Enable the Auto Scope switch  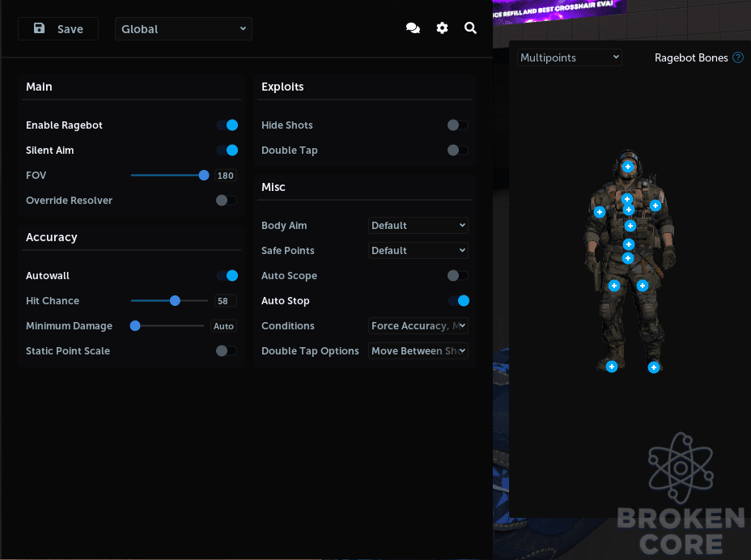458,275
